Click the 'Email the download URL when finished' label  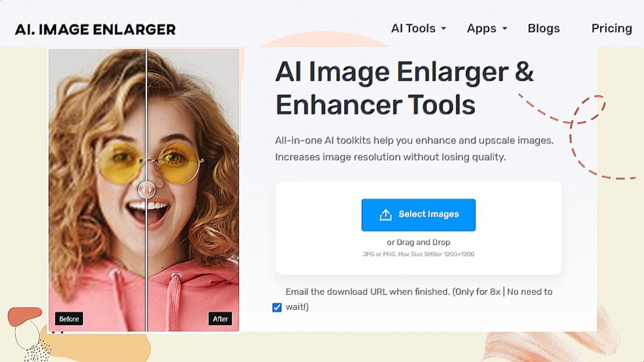pyautogui.click(x=418, y=292)
